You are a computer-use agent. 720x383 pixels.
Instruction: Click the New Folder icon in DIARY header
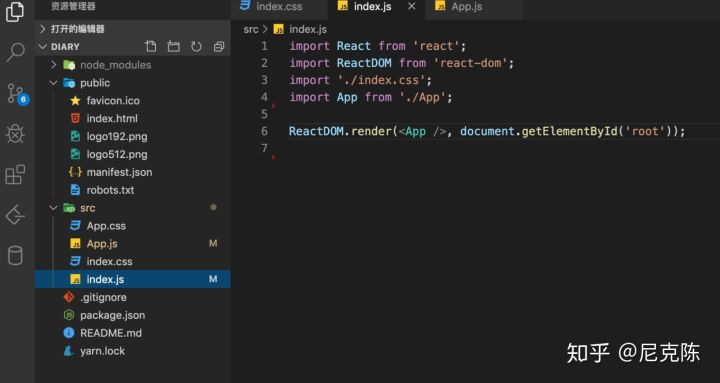click(x=173, y=46)
